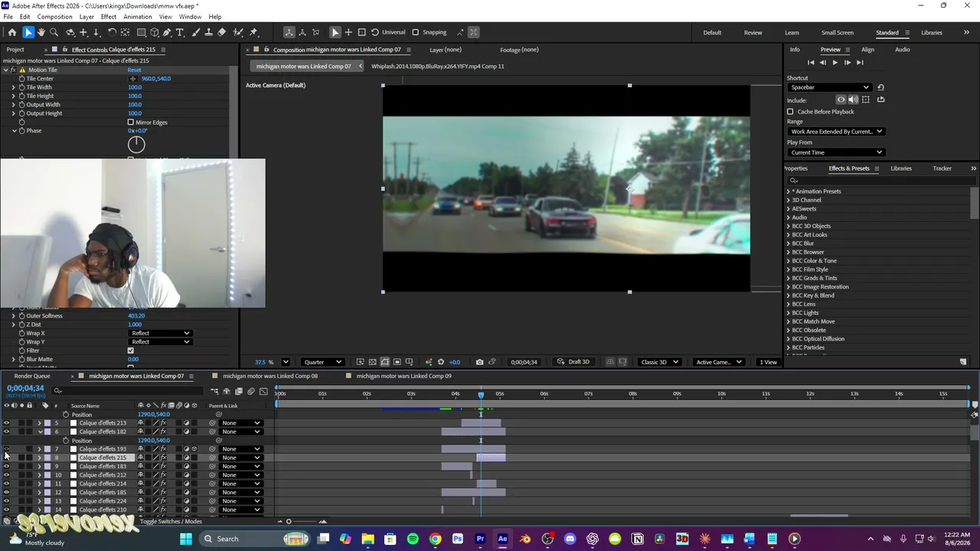Open the Effect menu
The image size is (980, 551).
coord(109,17)
